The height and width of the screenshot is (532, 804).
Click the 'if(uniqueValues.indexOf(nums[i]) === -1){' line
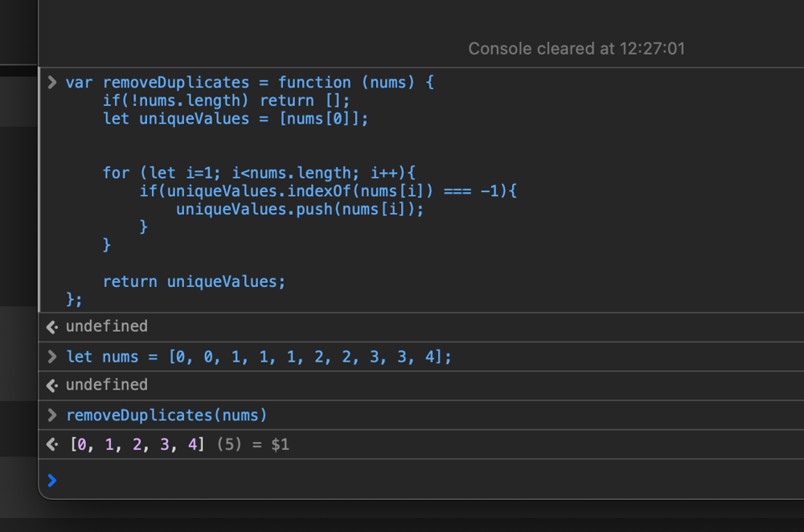(x=328, y=191)
